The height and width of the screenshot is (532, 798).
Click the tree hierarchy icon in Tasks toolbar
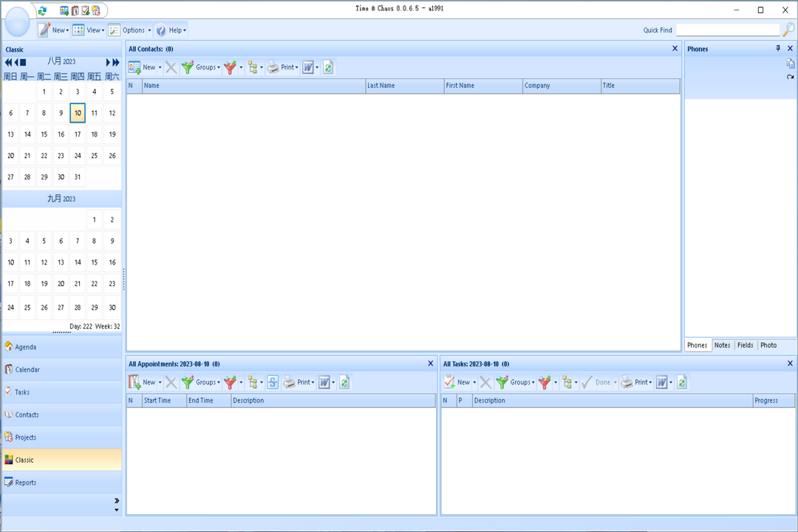tap(566, 382)
